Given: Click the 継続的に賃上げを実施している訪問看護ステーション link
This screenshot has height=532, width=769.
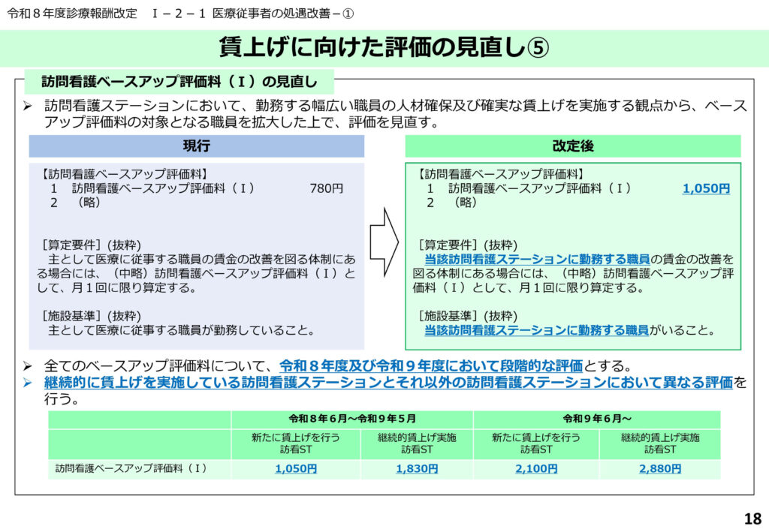Looking at the screenshot, I should [388, 383].
